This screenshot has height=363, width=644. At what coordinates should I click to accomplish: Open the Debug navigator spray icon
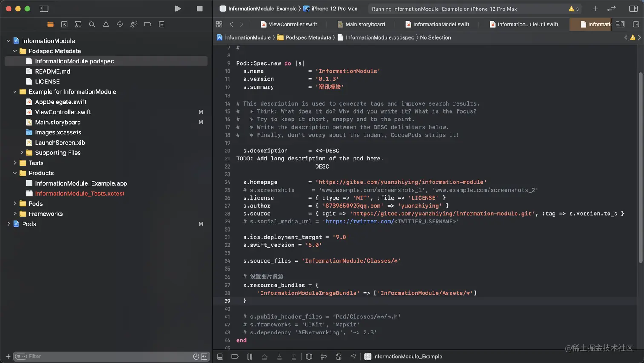pyautogui.click(x=134, y=24)
